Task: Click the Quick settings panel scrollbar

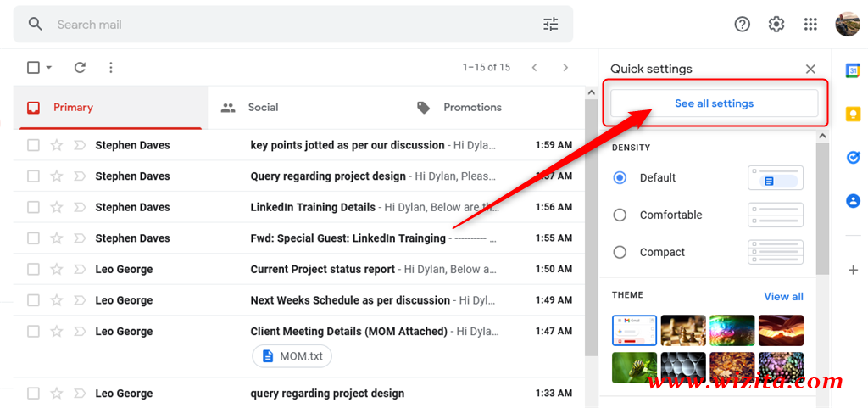Action: coord(822,208)
